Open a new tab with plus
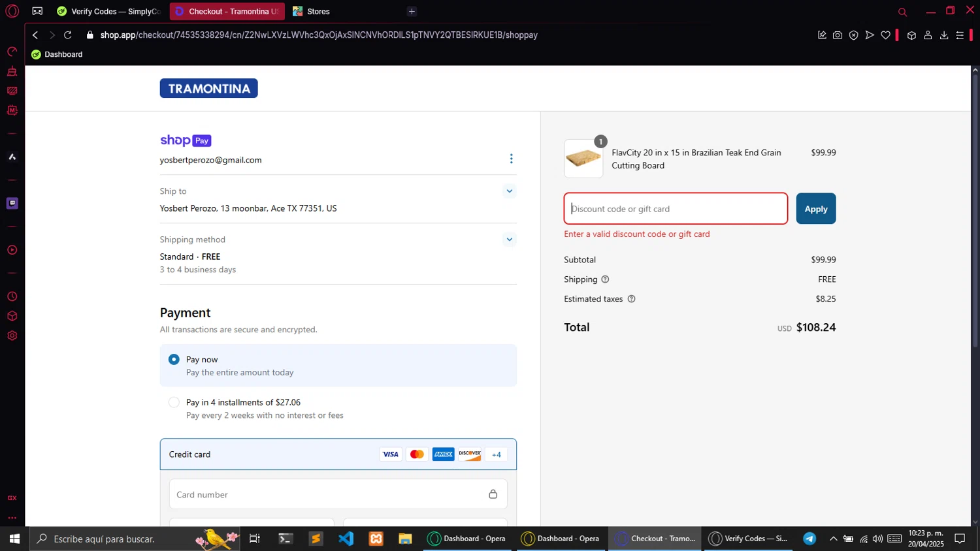Screen dimensions: 980x551 pyautogui.click(x=412, y=12)
